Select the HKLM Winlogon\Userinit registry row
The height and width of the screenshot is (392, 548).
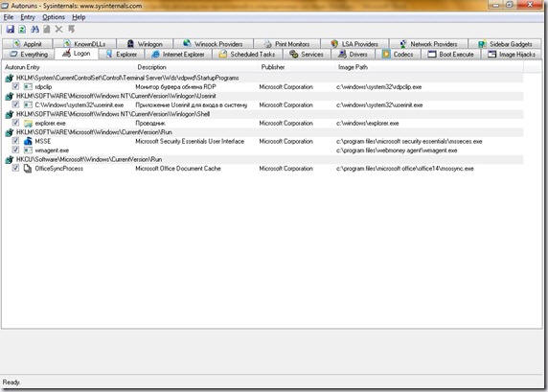[263, 96]
